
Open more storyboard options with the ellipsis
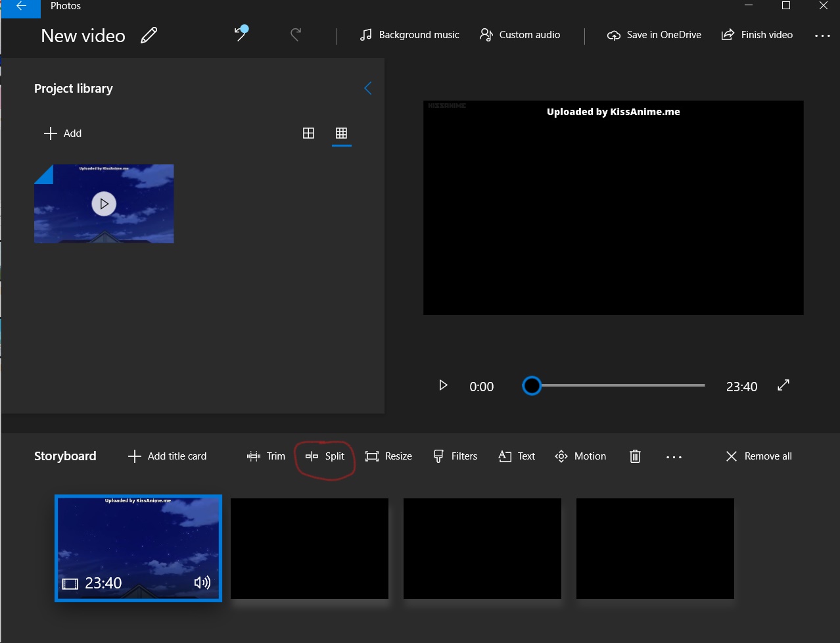(674, 456)
